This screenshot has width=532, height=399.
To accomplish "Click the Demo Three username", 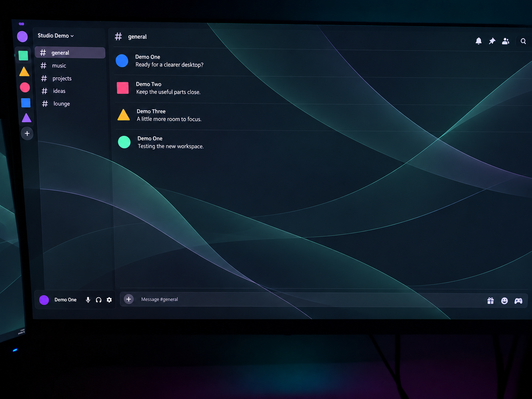I will coord(151,111).
